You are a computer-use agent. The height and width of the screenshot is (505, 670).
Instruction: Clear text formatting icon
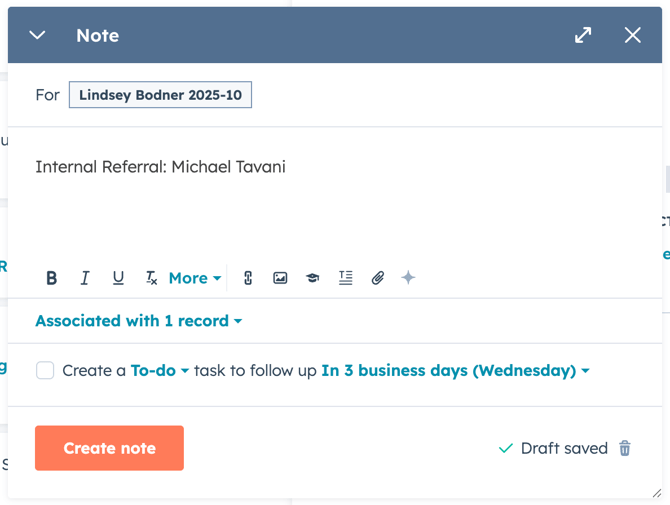tap(151, 278)
